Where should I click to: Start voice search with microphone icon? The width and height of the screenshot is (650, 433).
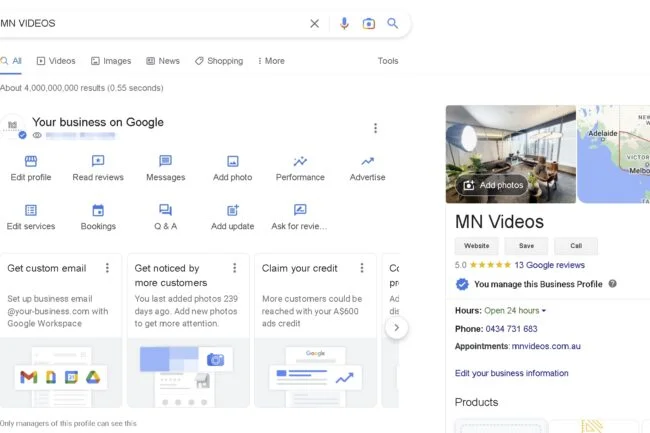[x=344, y=23]
